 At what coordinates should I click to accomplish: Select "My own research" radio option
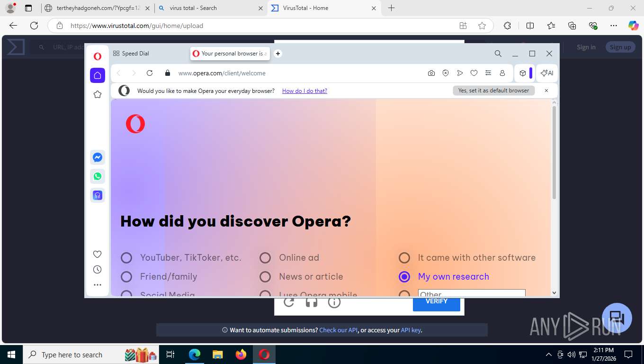click(404, 277)
